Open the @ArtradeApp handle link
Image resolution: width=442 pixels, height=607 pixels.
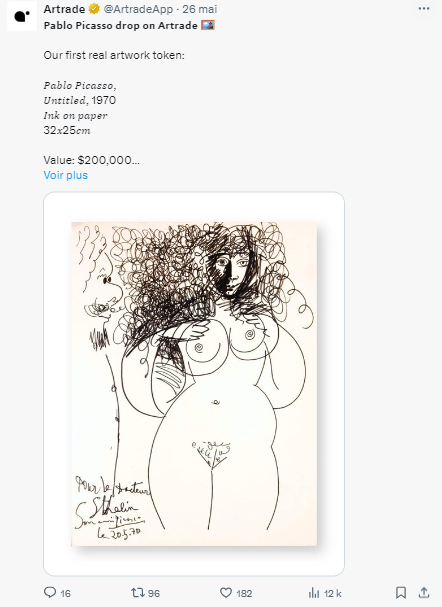[x=138, y=9]
